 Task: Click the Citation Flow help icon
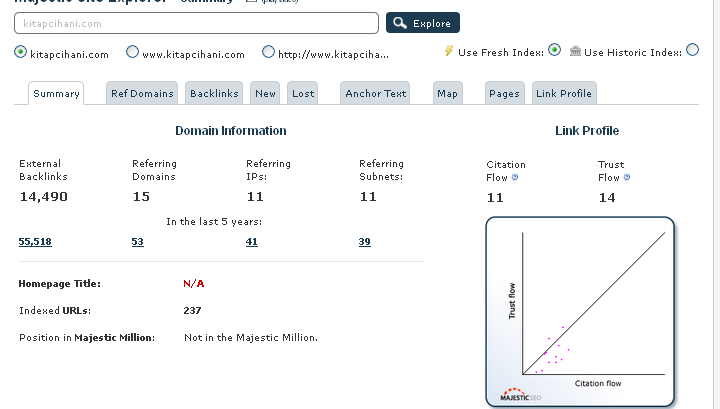point(515,177)
